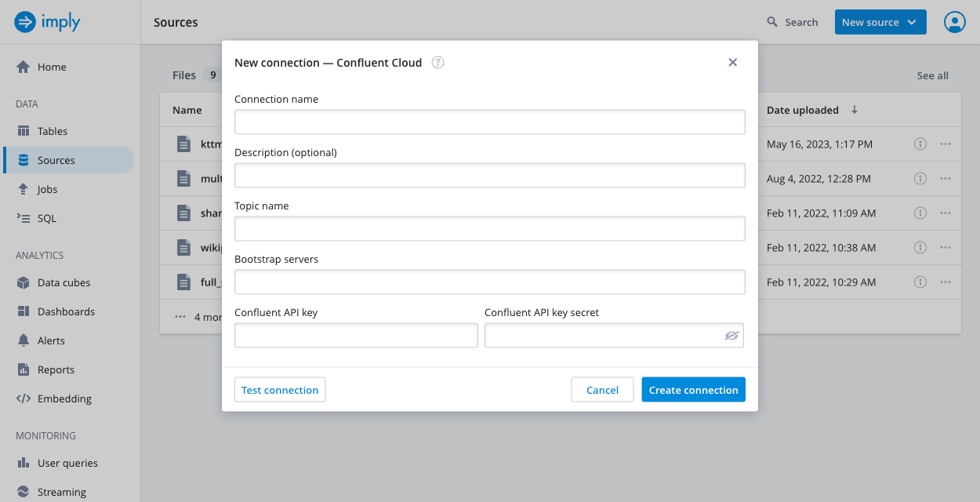The height and width of the screenshot is (502, 980).
Task: Select the Confluent API key input
Action: tap(356, 336)
